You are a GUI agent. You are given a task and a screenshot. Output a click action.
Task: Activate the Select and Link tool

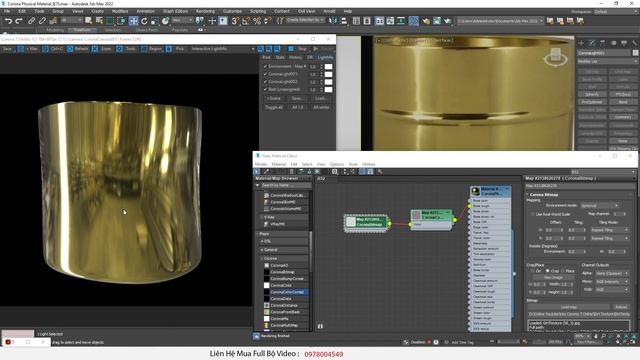tap(31, 21)
